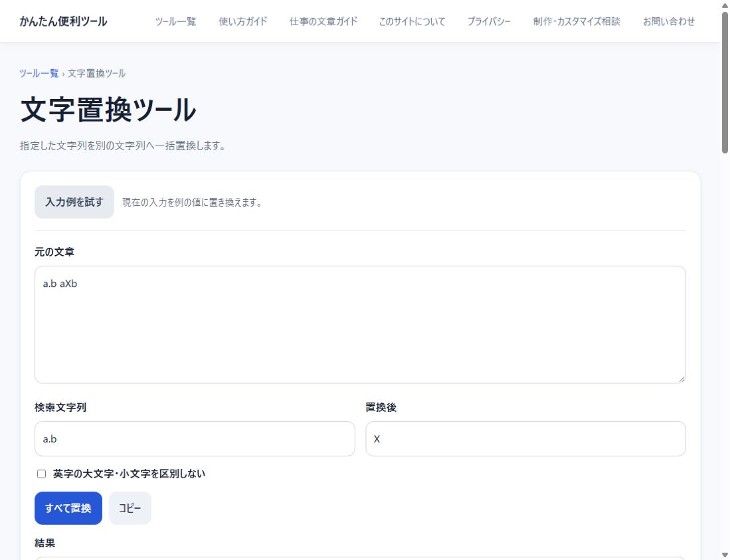Screen dimensions: 730x560
Task: Click the 元の文章 label
Action: (x=54, y=252)
